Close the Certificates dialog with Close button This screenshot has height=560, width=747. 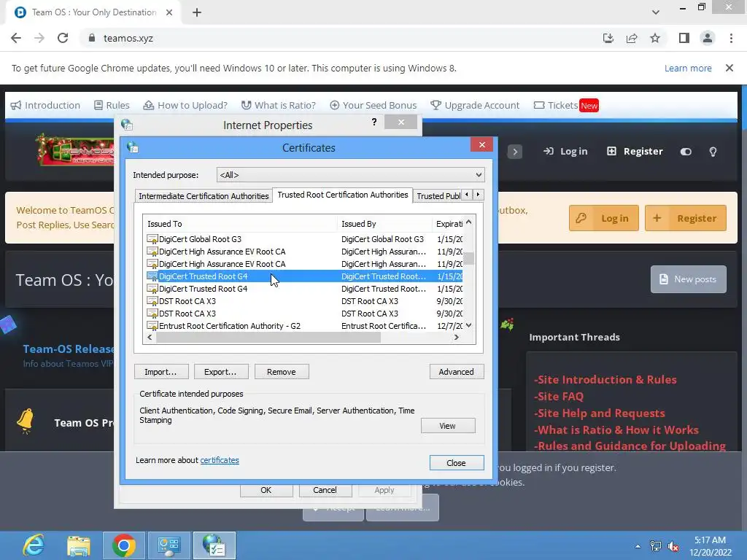coord(457,463)
